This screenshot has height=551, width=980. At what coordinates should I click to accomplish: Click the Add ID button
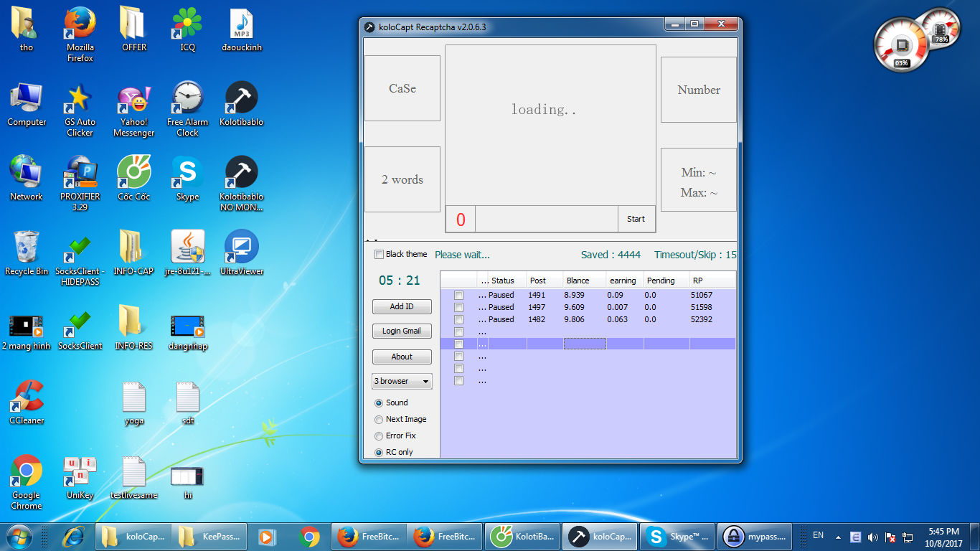point(402,306)
